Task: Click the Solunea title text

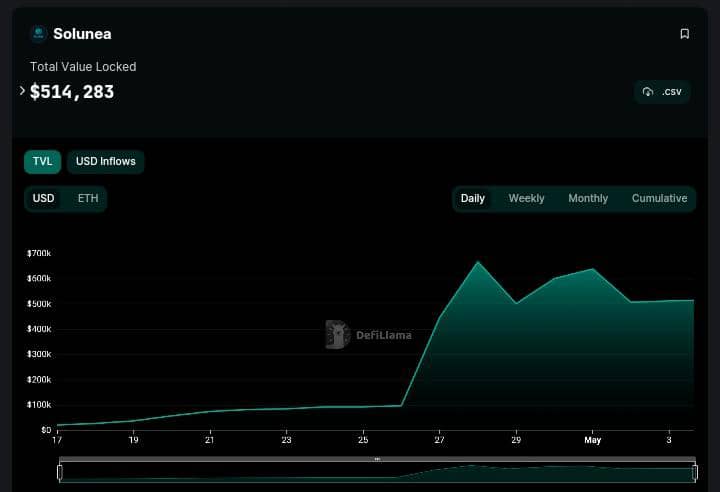Action: tap(82, 34)
